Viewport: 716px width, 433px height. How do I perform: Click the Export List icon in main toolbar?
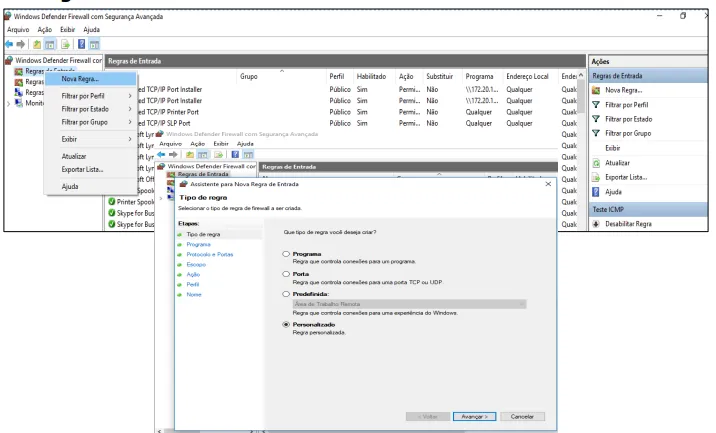[x=66, y=44]
